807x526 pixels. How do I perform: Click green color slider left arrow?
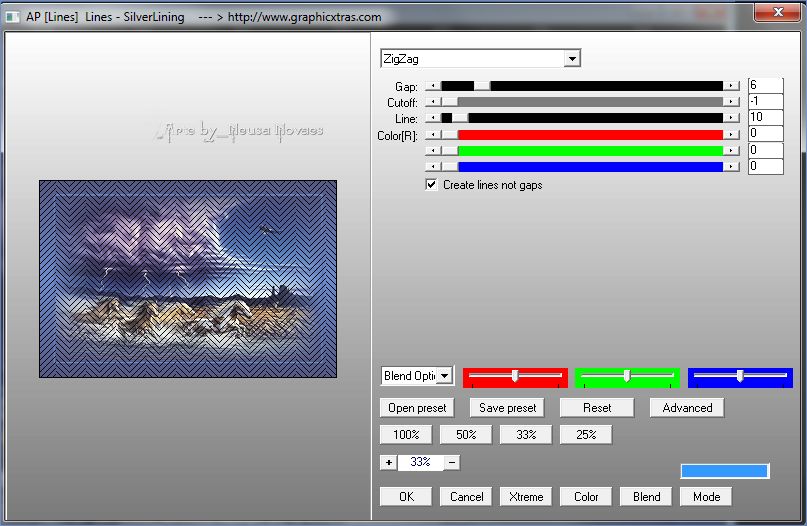[433, 150]
